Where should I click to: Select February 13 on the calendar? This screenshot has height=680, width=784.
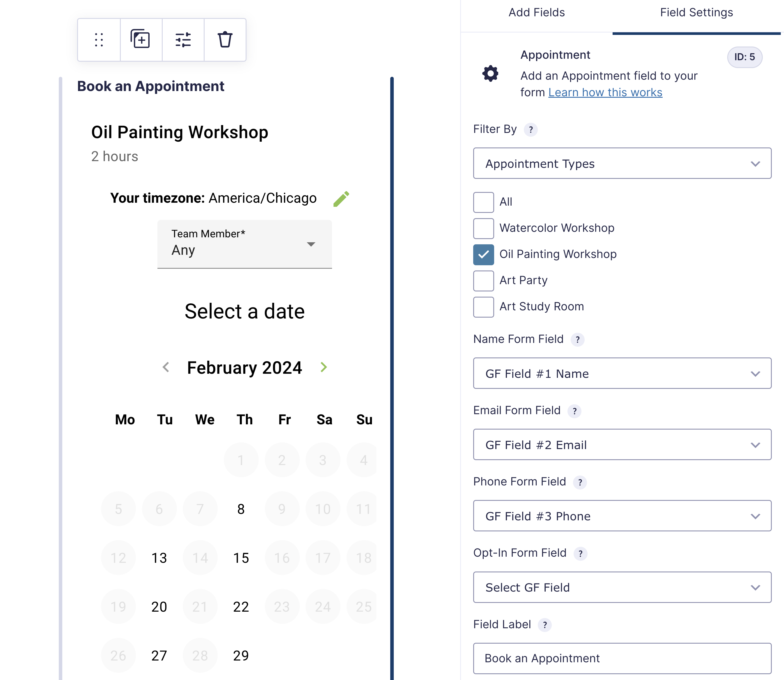159,558
